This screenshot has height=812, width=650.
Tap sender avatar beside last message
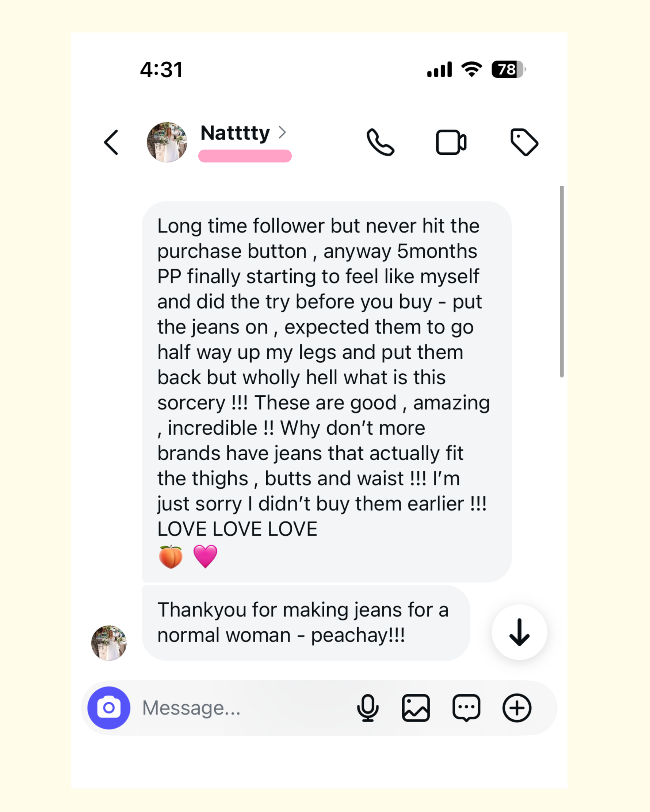(x=109, y=643)
